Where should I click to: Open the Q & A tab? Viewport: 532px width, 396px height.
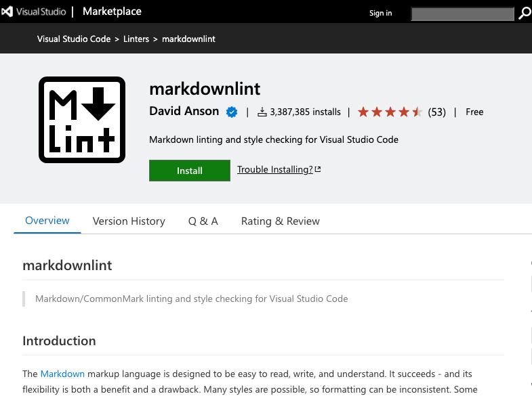pos(203,221)
